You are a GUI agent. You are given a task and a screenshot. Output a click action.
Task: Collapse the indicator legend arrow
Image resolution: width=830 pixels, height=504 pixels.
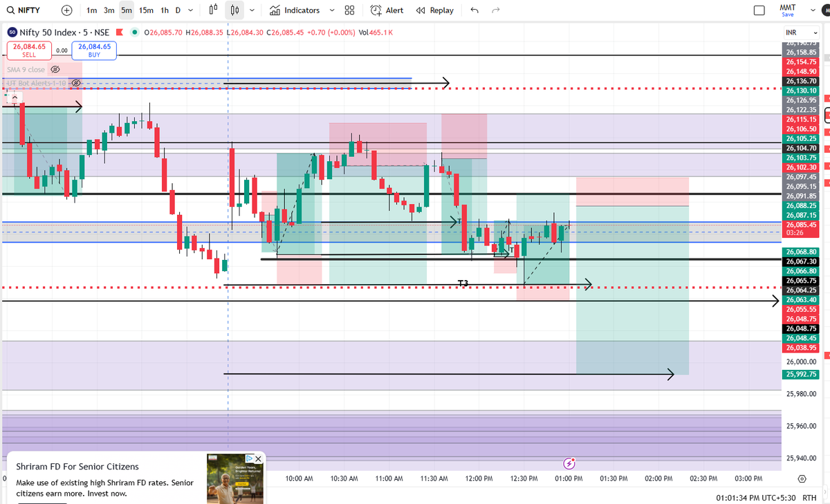point(14,97)
